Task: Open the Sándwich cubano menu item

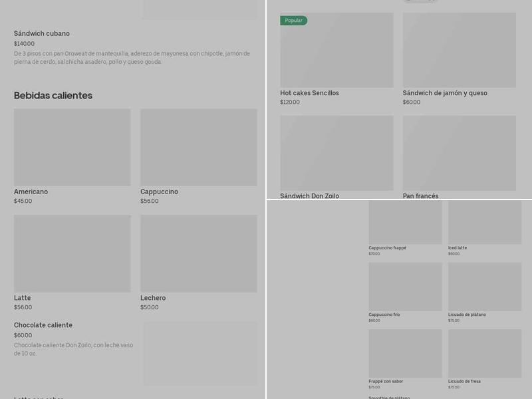Action: tap(42, 33)
